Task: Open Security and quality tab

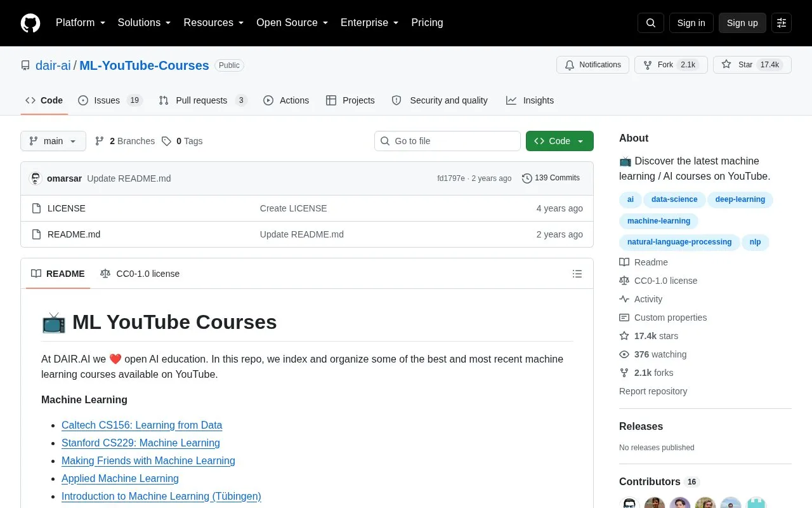Action: (x=440, y=100)
